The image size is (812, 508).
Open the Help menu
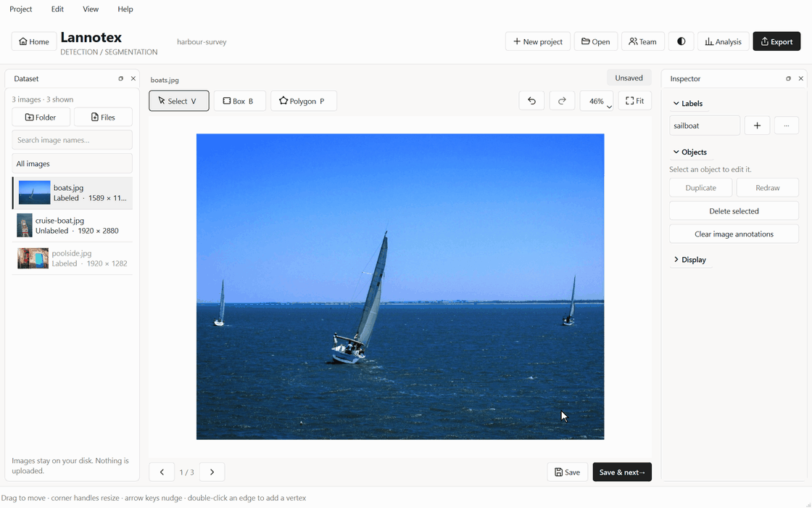[125, 9]
